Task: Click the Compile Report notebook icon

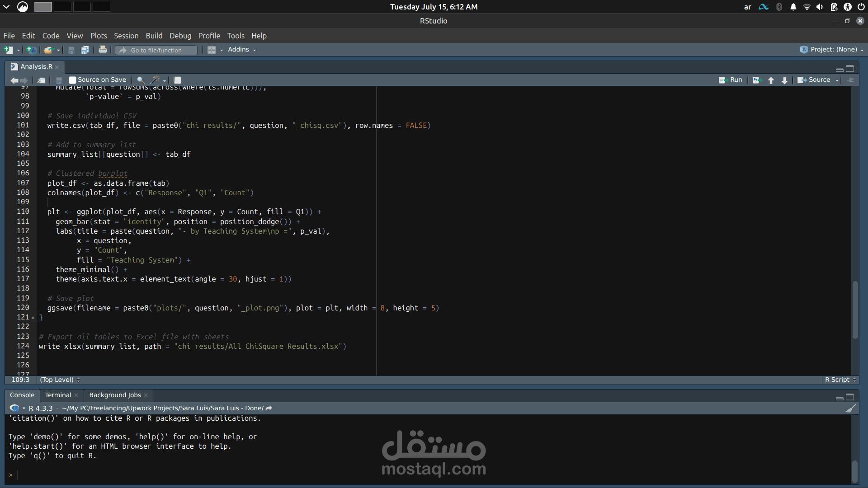Action: coord(178,80)
